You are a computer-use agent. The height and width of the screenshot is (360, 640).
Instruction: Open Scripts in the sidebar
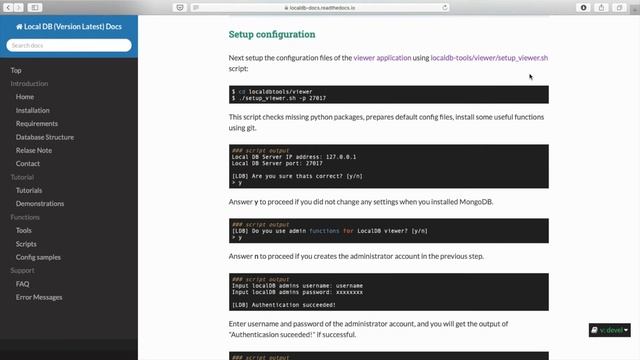pyautogui.click(x=26, y=244)
